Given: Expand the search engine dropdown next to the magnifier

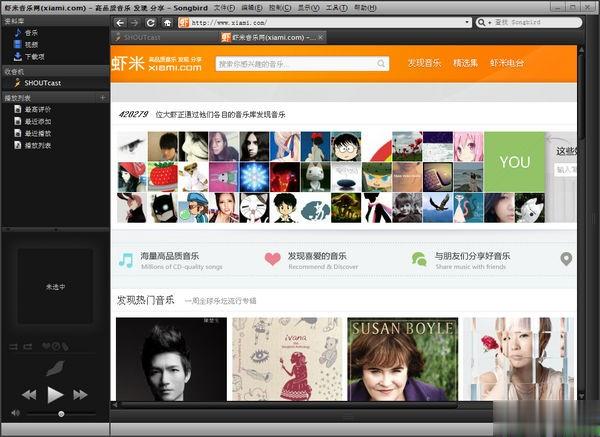Looking at the screenshot, I should [489, 23].
